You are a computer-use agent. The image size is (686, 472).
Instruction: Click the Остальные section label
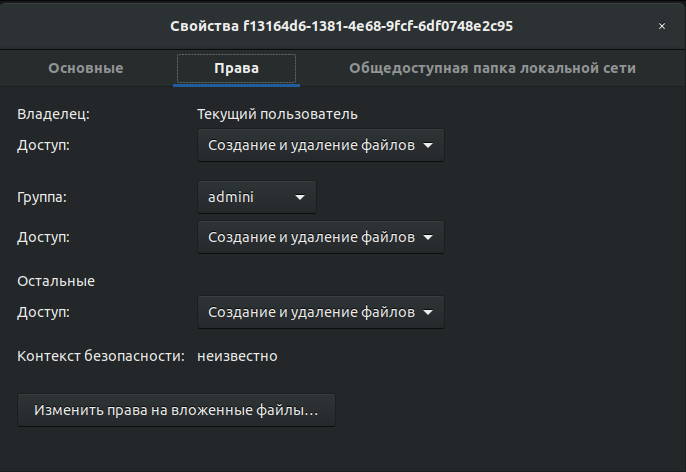[56, 281]
